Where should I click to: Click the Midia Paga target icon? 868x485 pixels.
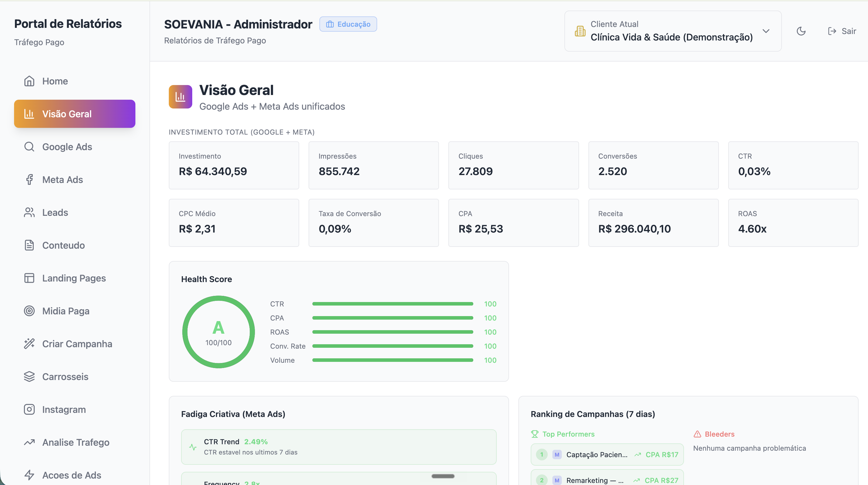point(29,311)
